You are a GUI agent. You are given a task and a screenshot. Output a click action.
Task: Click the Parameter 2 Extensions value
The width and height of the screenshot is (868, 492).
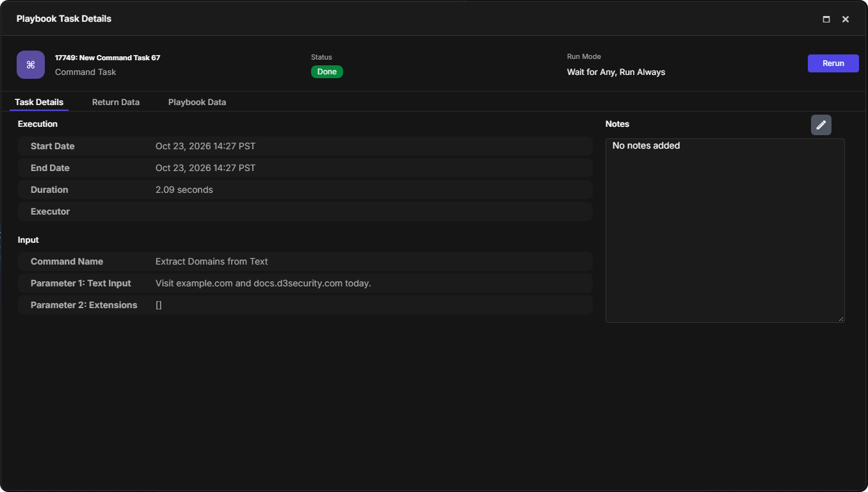[159, 305]
